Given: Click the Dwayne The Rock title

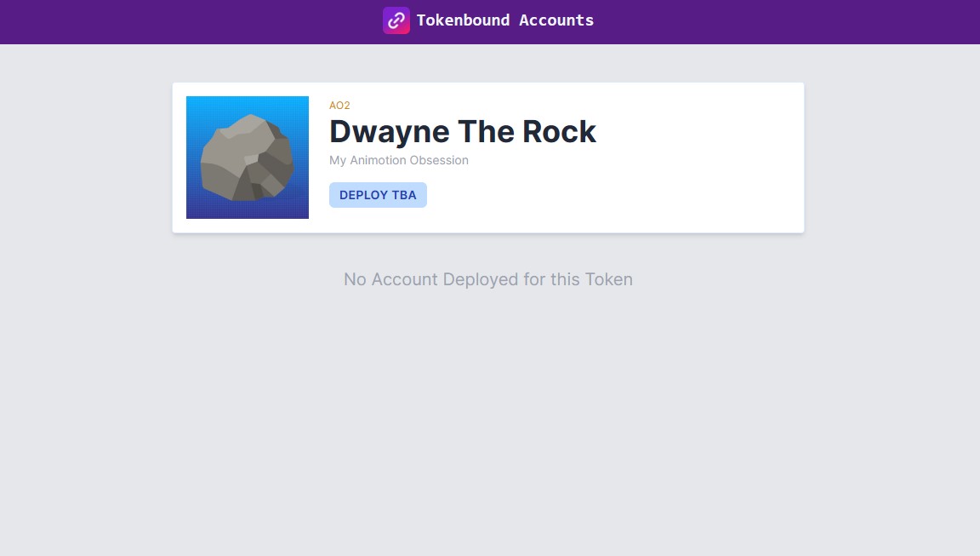Looking at the screenshot, I should (x=463, y=132).
